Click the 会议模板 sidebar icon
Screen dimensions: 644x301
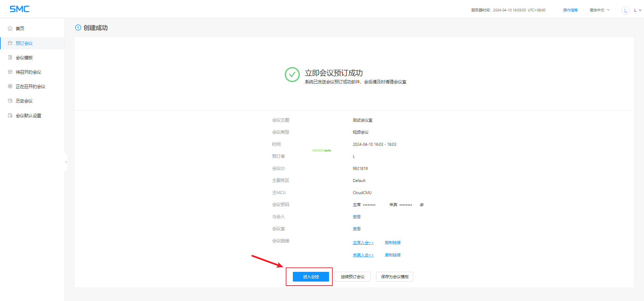10,57
